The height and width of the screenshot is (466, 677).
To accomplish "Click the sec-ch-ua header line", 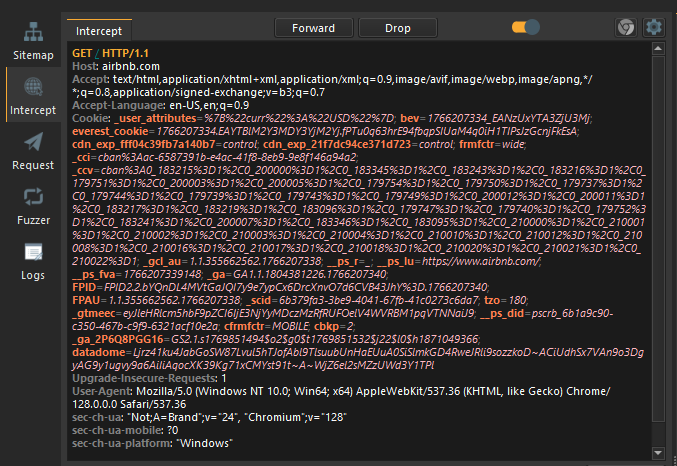I will pyautogui.click(x=209, y=417).
